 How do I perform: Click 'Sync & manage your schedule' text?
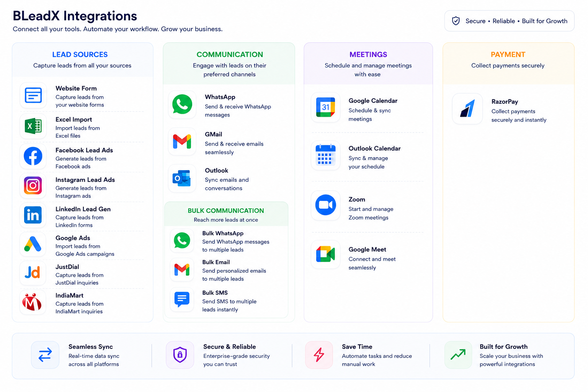click(x=368, y=162)
